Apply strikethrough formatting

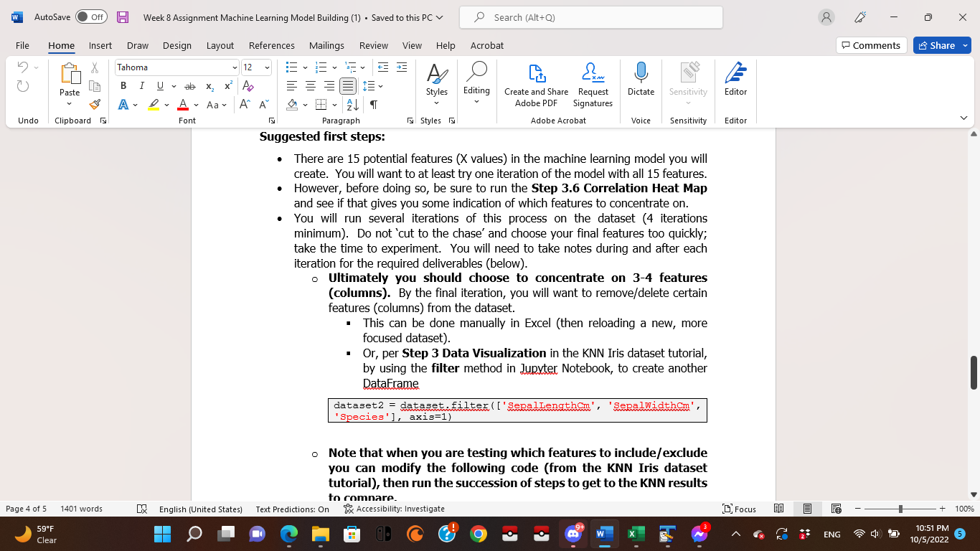pos(190,86)
